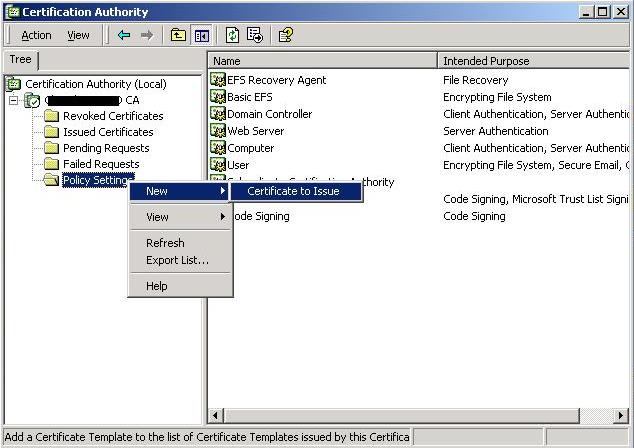Click Export List in the context menu
The height and width of the screenshot is (448, 634).
[177, 260]
